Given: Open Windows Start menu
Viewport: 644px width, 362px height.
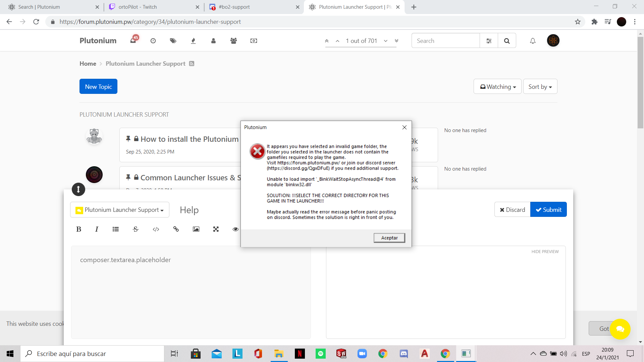Looking at the screenshot, I should [10, 354].
